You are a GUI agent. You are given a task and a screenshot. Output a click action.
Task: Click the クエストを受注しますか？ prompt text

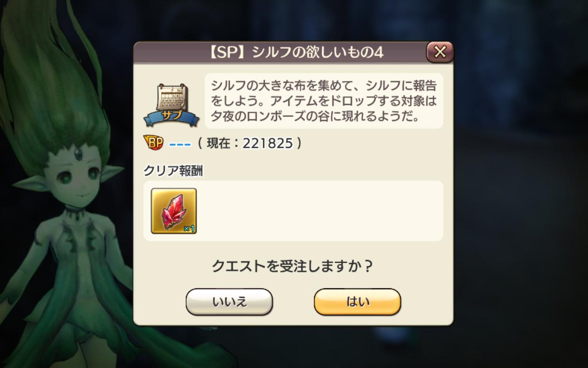click(292, 266)
